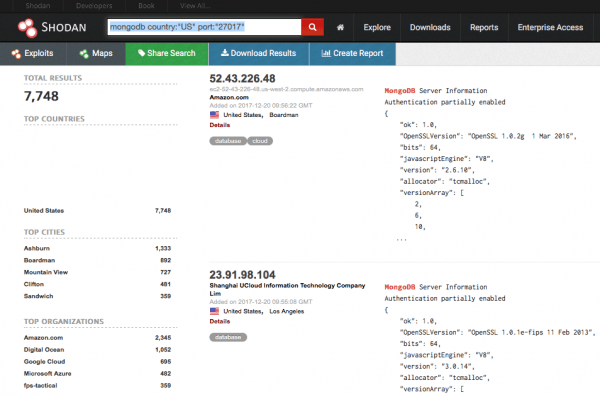This screenshot has height=397, width=600.
Task: Filter by Ashburn city
Action: tap(37, 248)
